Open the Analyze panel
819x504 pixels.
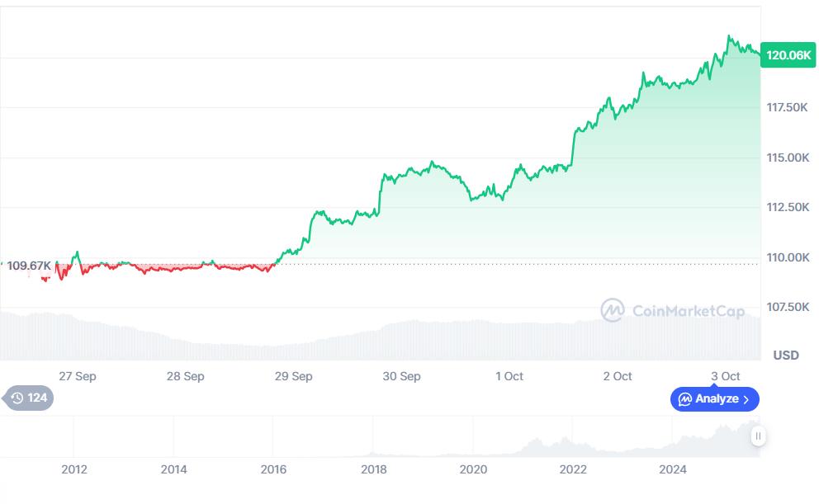pos(715,399)
